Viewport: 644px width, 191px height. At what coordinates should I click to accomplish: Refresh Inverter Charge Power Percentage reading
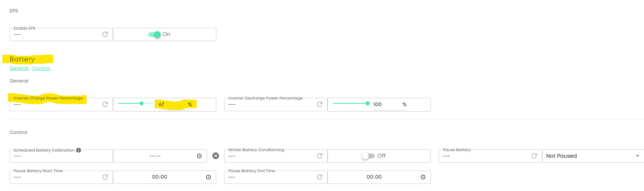105,104
